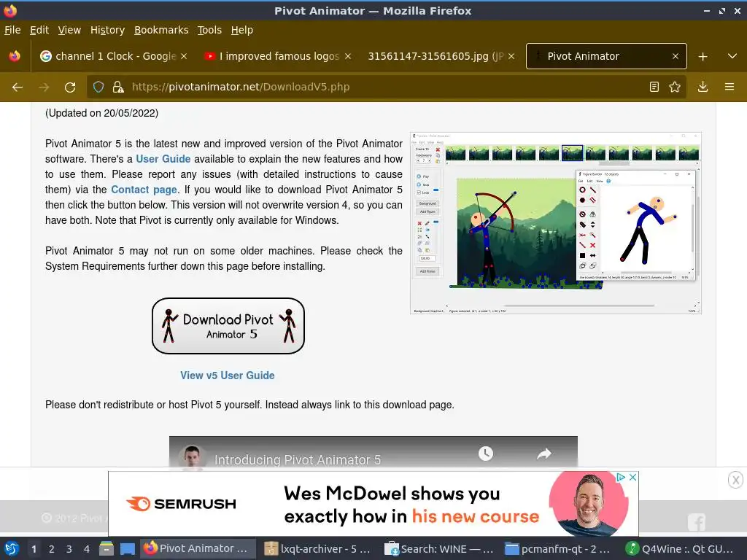Switch to the 31561147-31561605.jpg tab
The image size is (747, 560).
pos(441,56)
